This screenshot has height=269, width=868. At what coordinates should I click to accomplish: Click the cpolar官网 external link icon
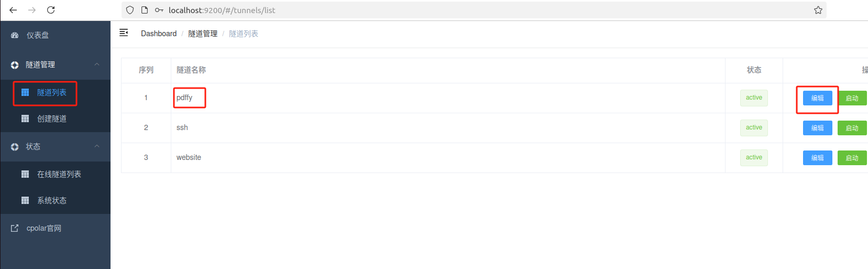click(15, 228)
